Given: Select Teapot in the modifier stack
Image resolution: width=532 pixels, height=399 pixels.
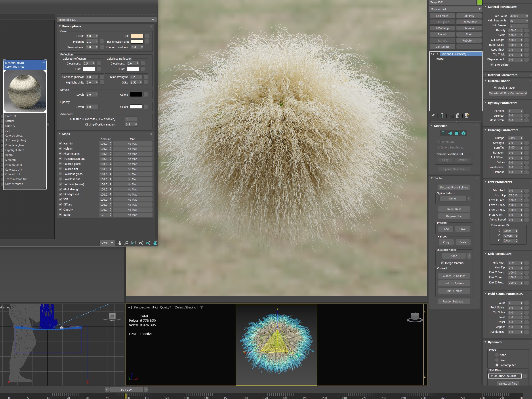Looking at the screenshot, I should coord(440,59).
